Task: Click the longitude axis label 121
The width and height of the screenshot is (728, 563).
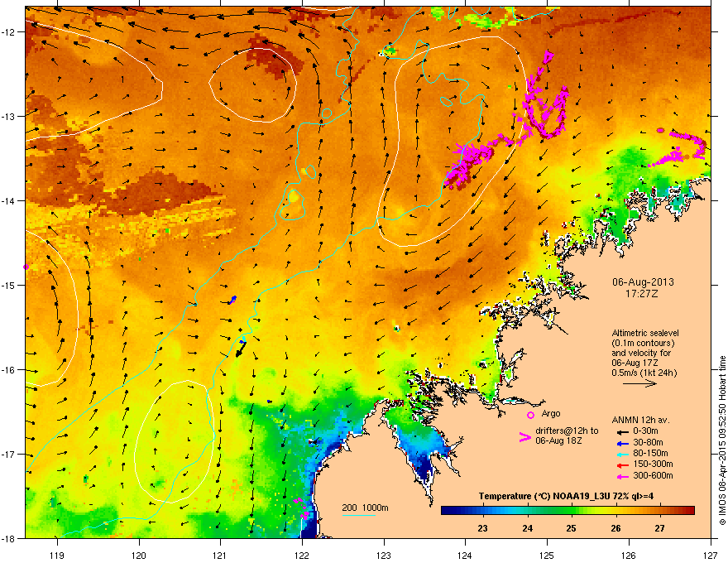Action: 220,555
